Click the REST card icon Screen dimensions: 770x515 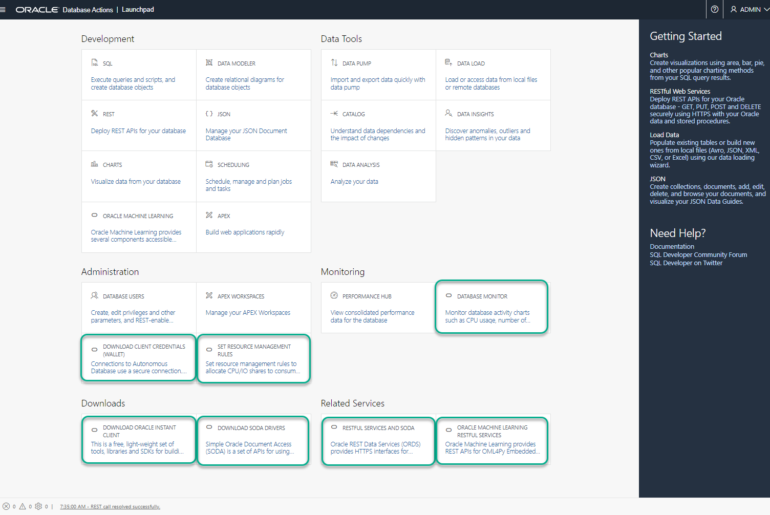coord(94,113)
